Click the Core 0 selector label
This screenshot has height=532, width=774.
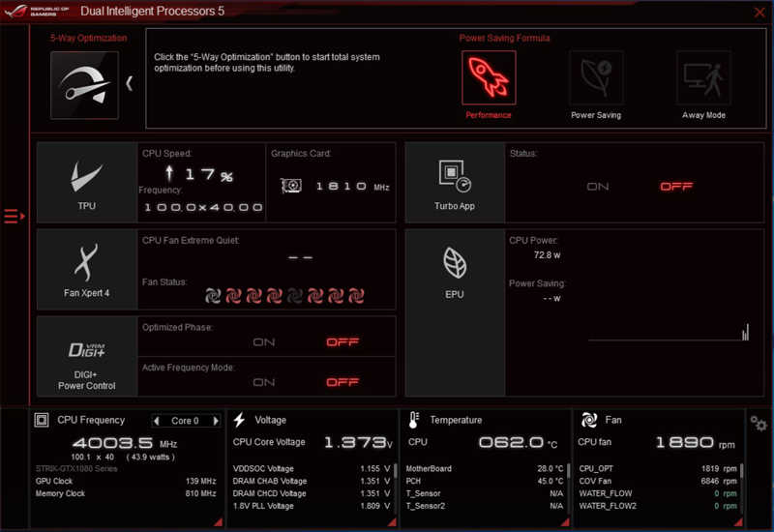coord(185,421)
